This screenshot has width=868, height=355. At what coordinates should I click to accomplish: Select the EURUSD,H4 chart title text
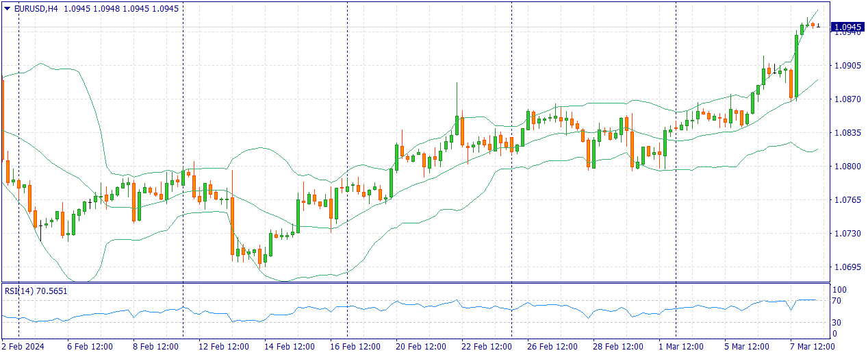[x=36, y=9]
